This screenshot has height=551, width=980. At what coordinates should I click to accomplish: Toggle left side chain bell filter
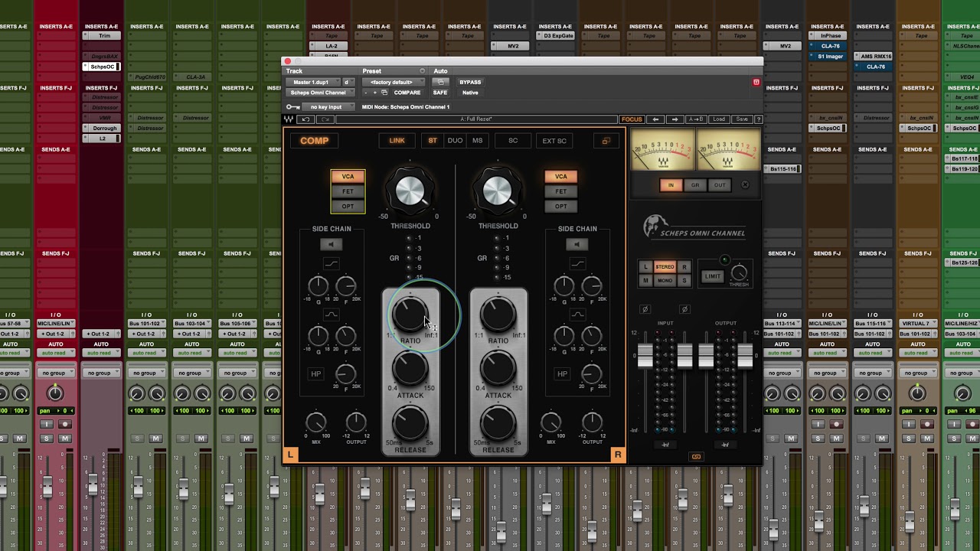331,315
